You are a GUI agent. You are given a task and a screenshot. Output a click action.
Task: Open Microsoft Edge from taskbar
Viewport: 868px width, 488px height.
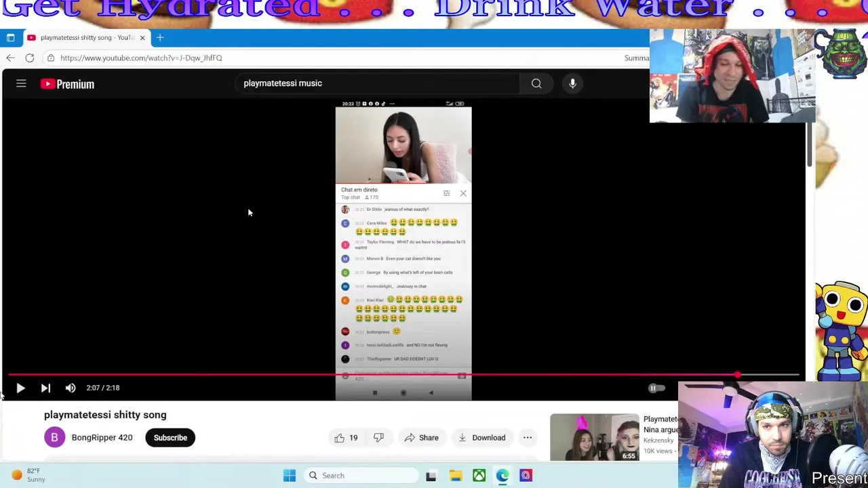(502, 476)
